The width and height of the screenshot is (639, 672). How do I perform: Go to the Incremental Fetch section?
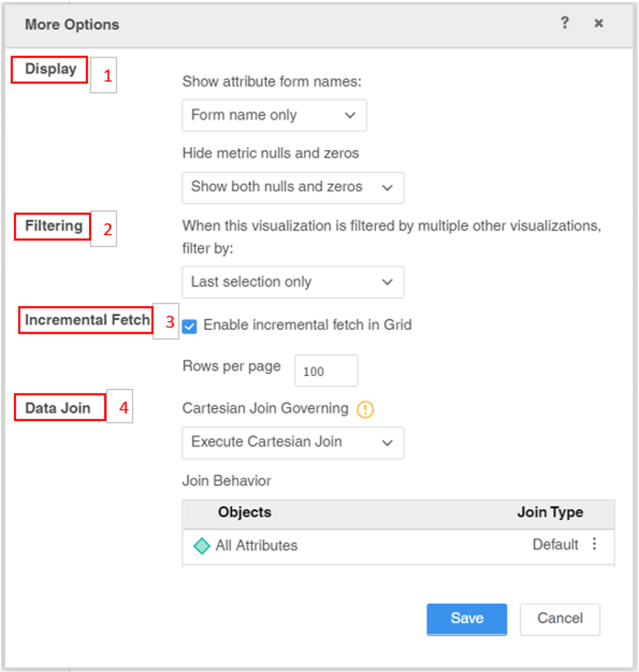click(87, 320)
